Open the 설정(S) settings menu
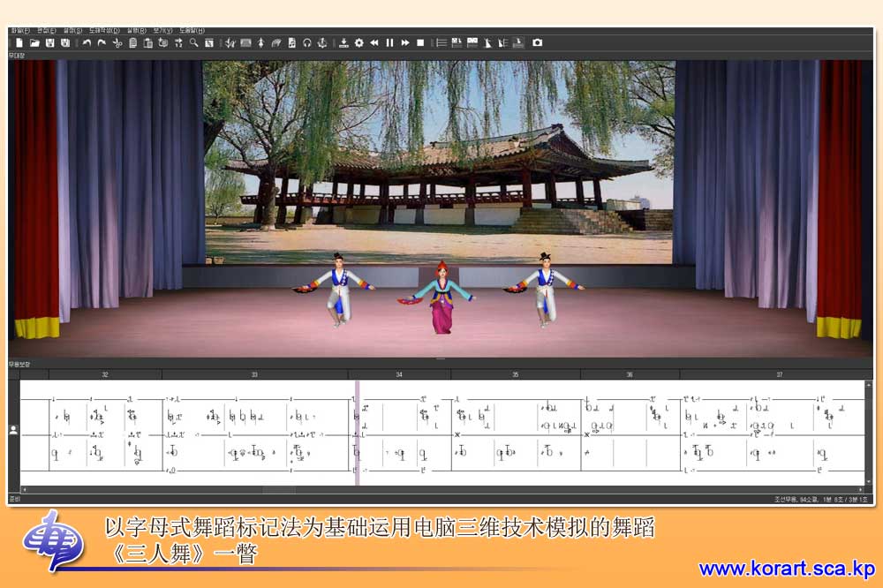 coord(72,30)
